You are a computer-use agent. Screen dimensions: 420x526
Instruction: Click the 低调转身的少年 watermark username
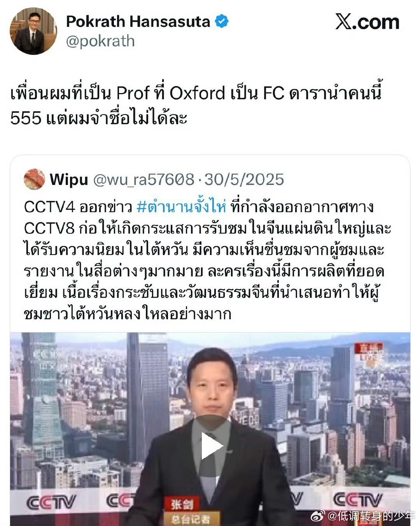372,516
